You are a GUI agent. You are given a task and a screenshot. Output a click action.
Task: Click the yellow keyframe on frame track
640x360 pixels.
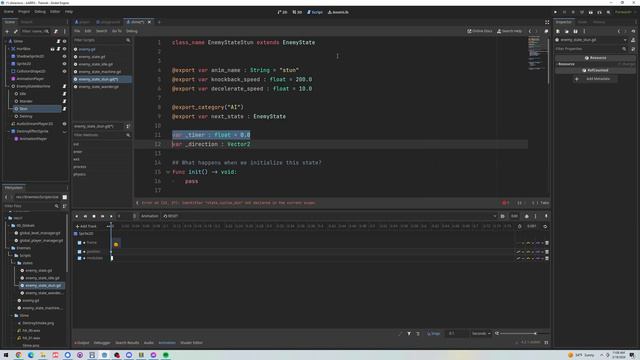point(116,244)
